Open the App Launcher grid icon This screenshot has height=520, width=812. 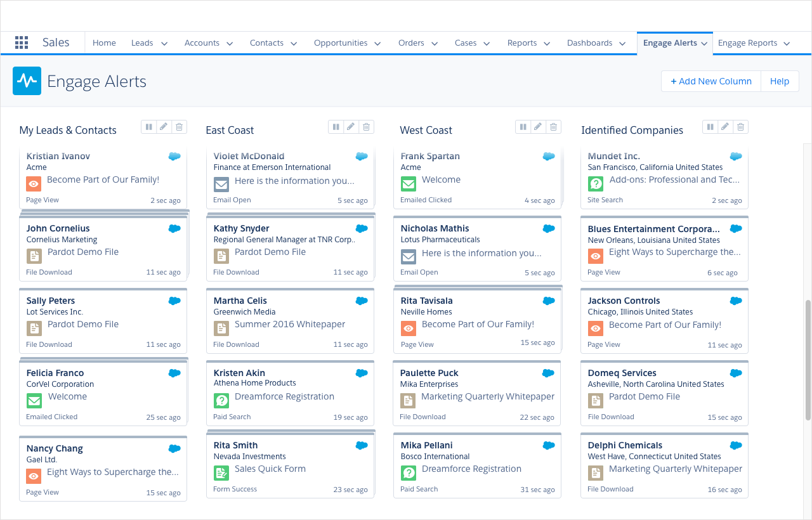22,42
